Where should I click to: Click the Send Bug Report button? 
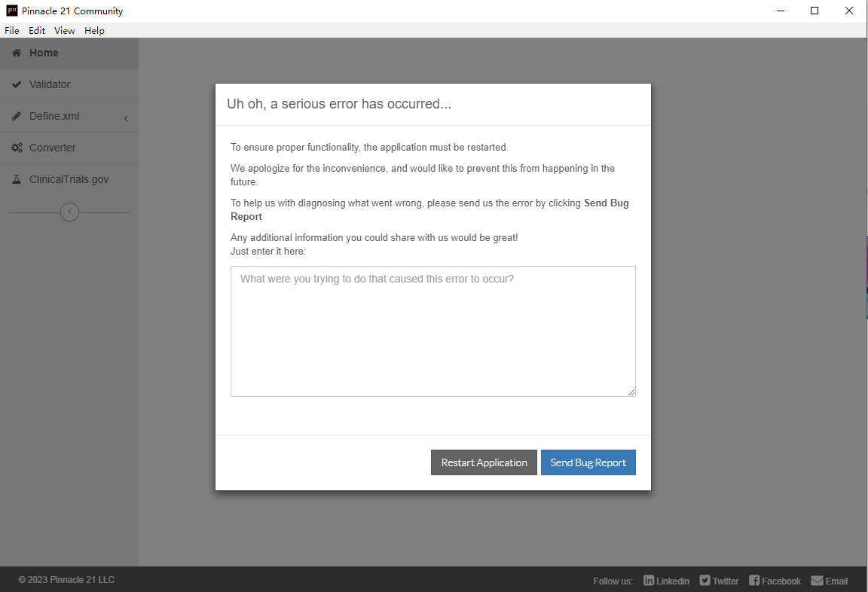coord(588,462)
